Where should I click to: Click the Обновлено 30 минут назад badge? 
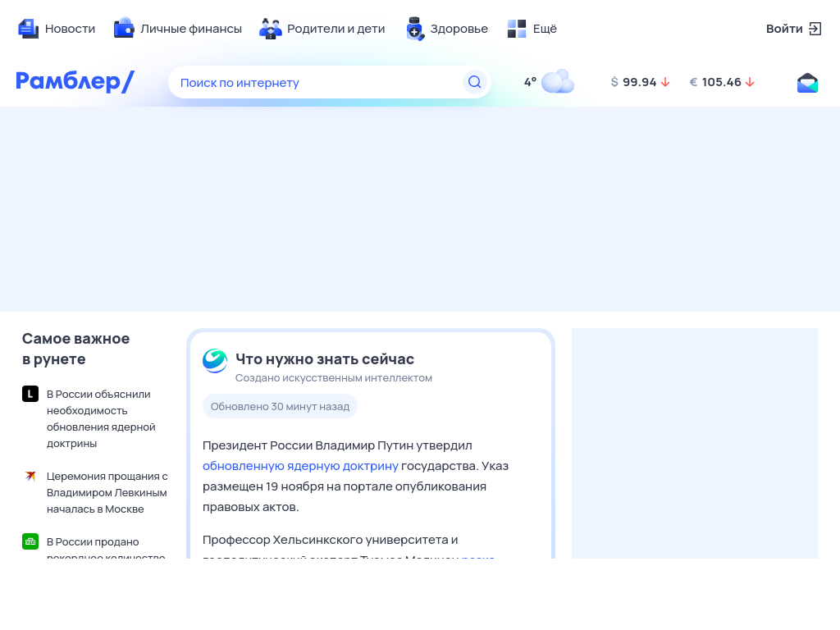[280, 406]
